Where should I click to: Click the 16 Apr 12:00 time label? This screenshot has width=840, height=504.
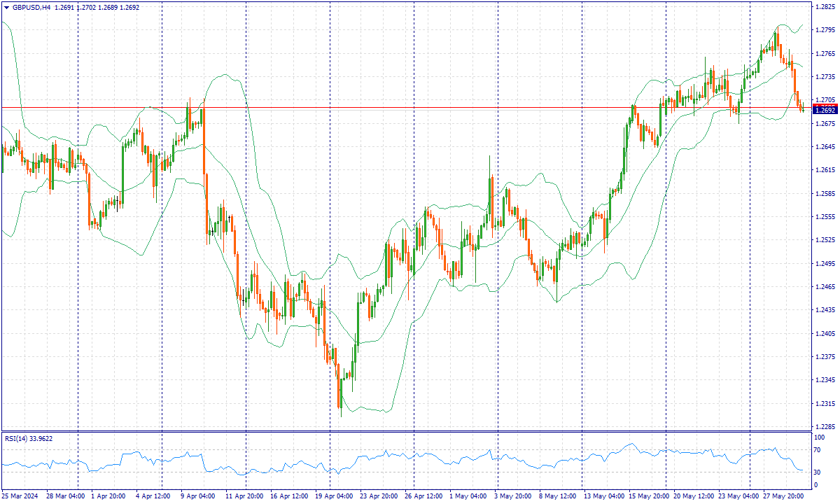tap(288, 496)
